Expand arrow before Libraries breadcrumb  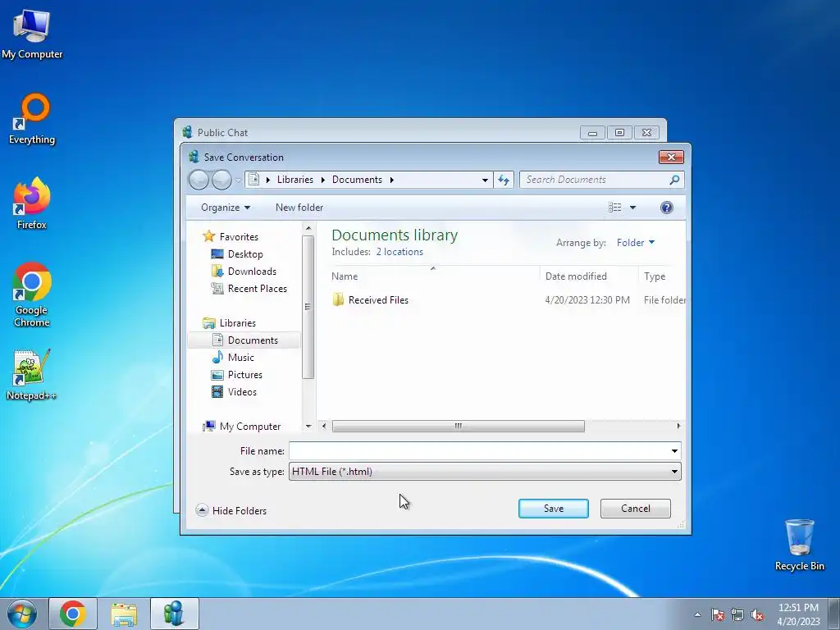(x=268, y=180)
